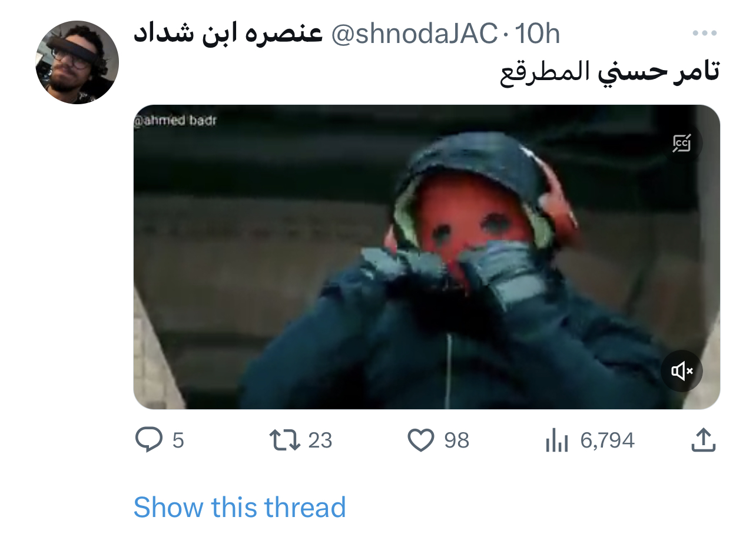Open the 10h timestamp link

538,34
